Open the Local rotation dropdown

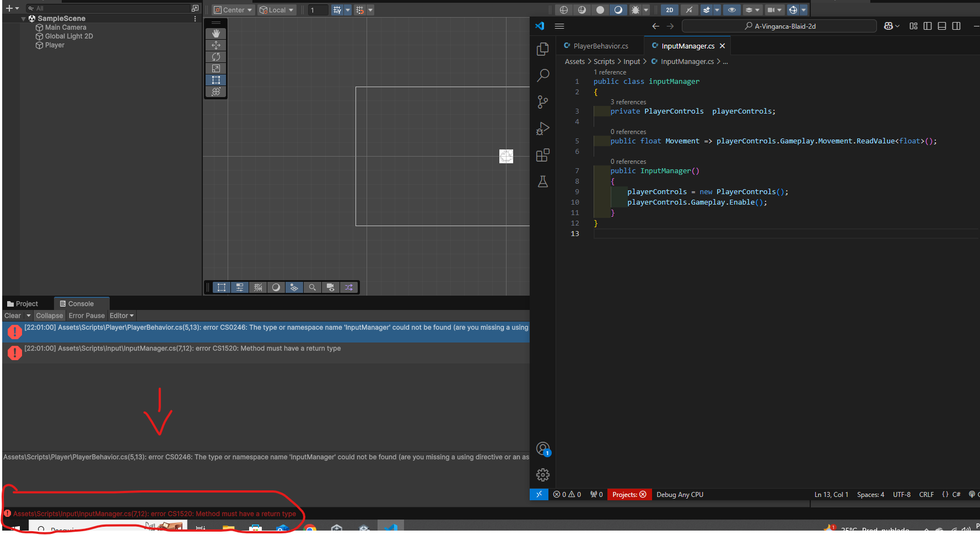click(x=277, y=10)
